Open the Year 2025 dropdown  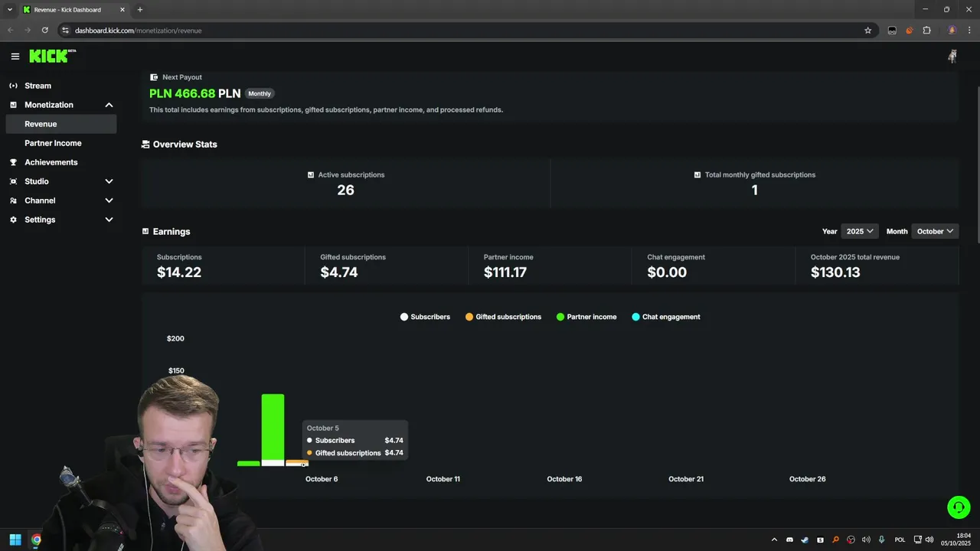click(x=860, y=231)
